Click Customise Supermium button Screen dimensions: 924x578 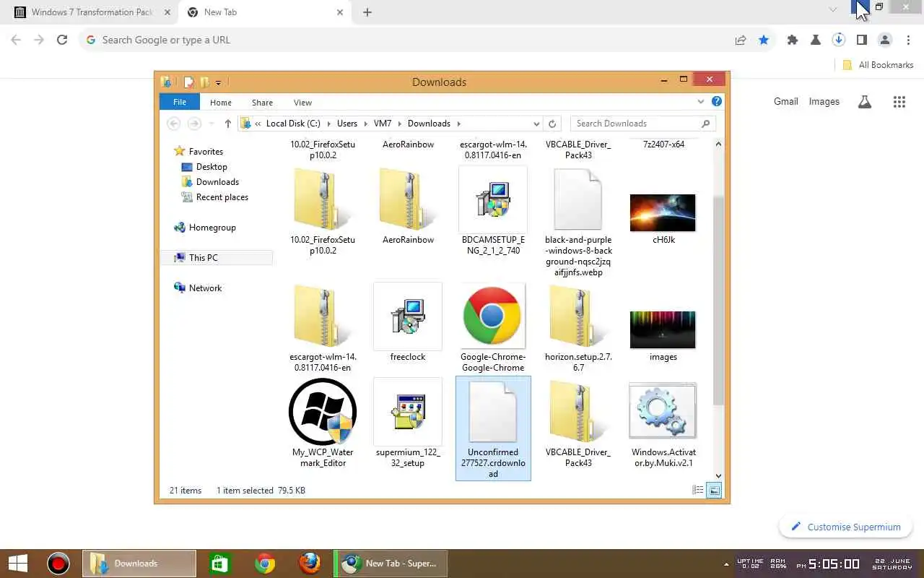coord(845,527)
